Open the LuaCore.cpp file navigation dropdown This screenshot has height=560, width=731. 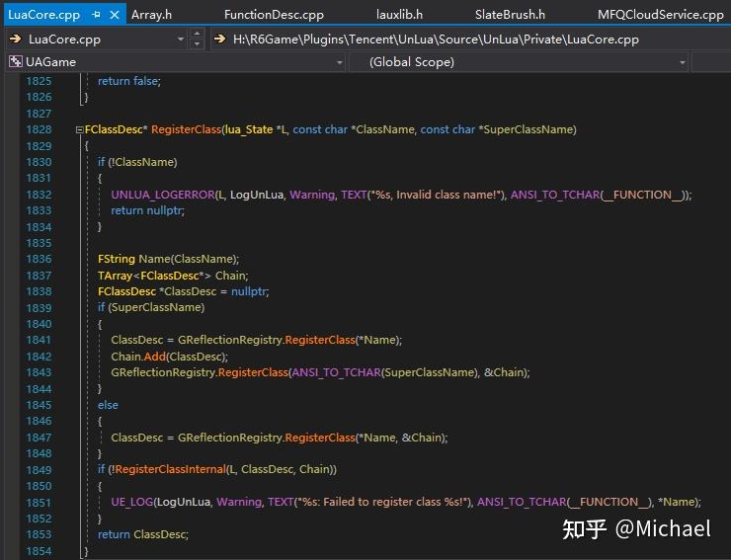181,40
